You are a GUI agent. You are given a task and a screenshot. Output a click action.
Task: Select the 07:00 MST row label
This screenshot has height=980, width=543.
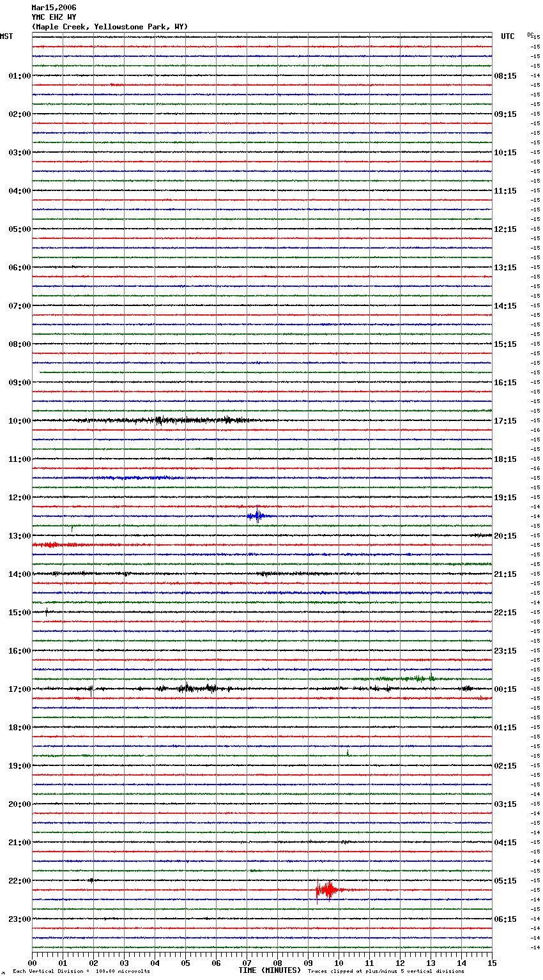(20, 306)
